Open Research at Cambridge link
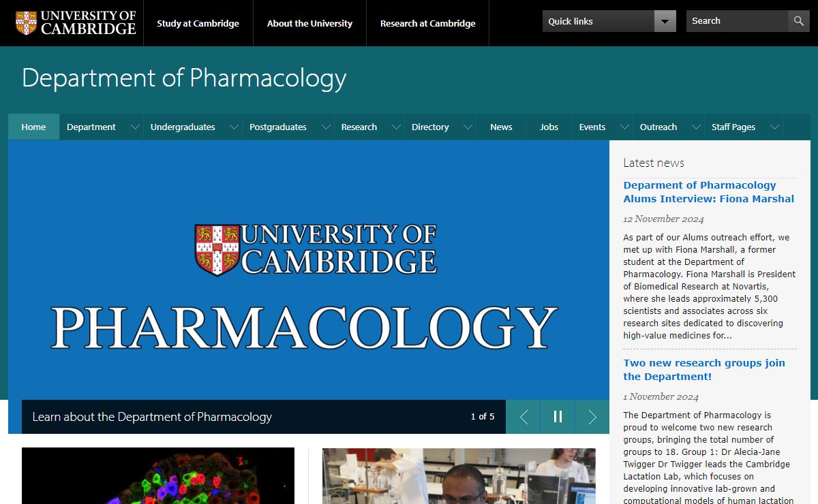 pos(427,23)
